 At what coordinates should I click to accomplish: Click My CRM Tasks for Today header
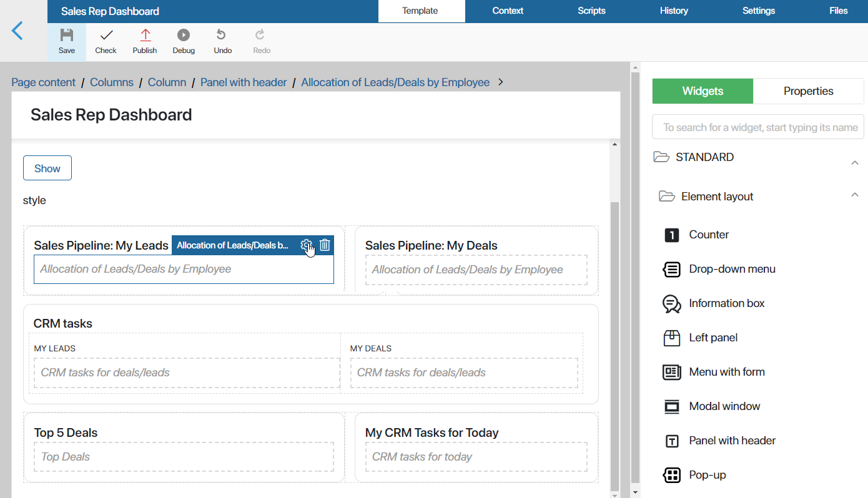coord(432,433)
